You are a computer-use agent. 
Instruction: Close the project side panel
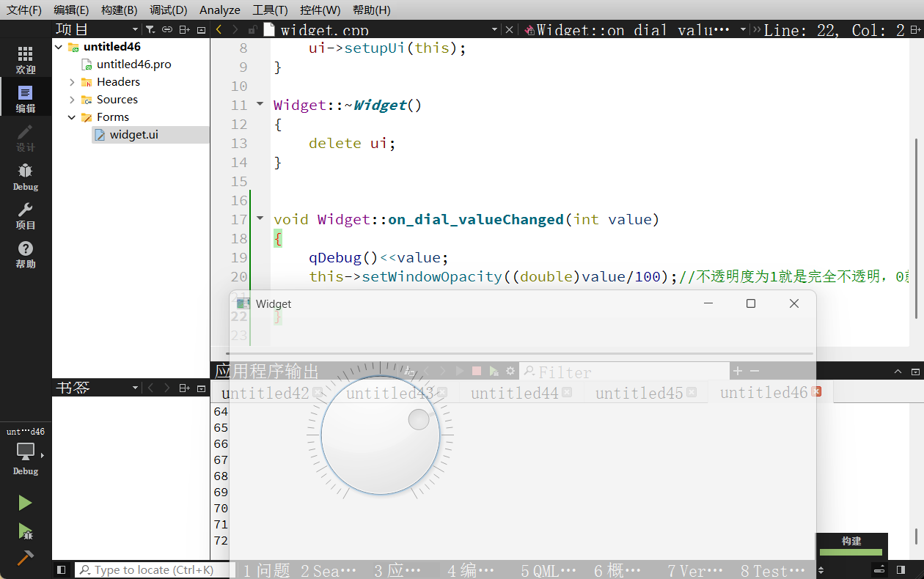(202, 29)
